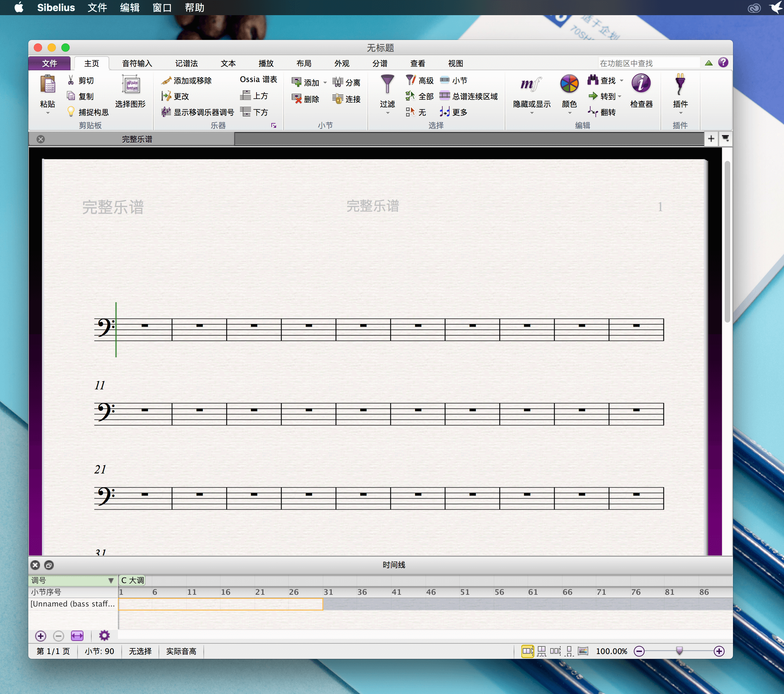The height and width of the screenshot is (694, 784).
Task: Click Select All icon
Action: tap(410, 96)
